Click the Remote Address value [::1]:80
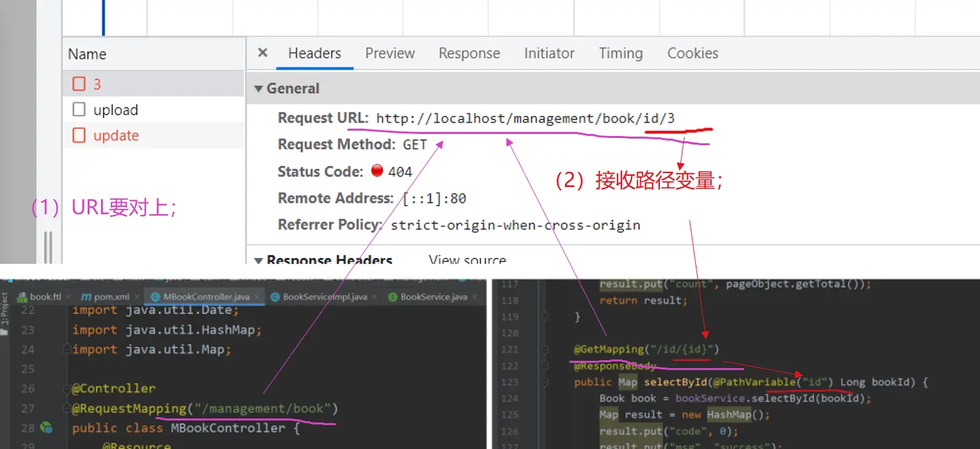 pos(434,198)
